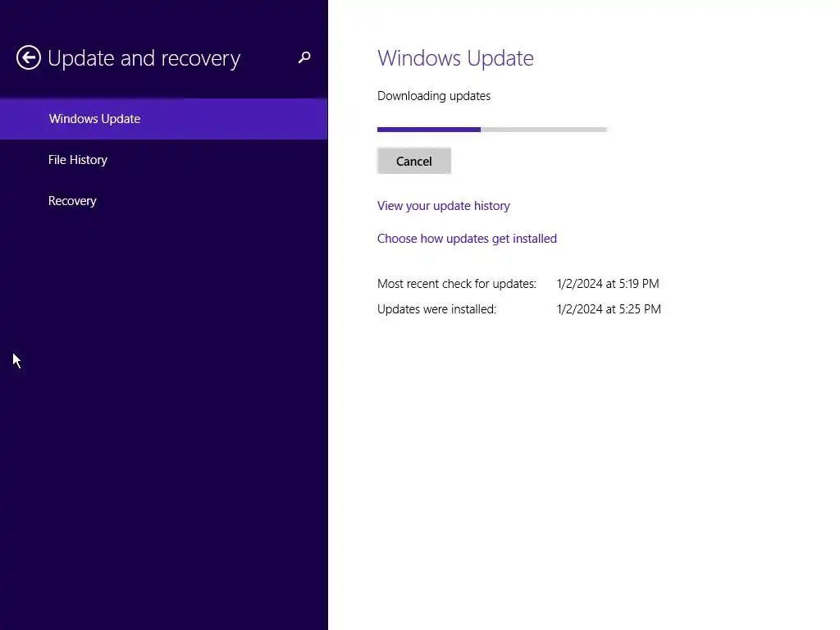Click the 'Windows Update' page heading

point(455,58)
